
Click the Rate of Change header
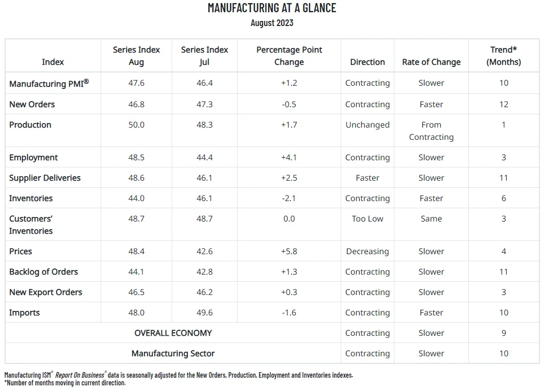(431, 62)
